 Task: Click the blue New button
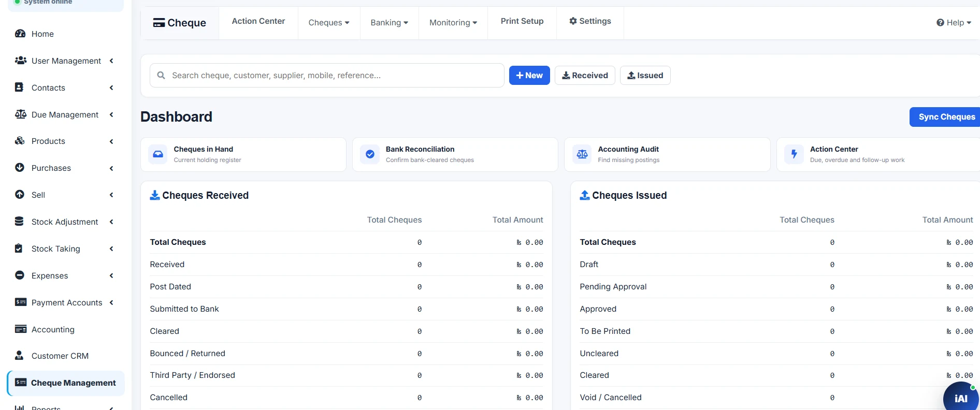[x=529, y=76]
